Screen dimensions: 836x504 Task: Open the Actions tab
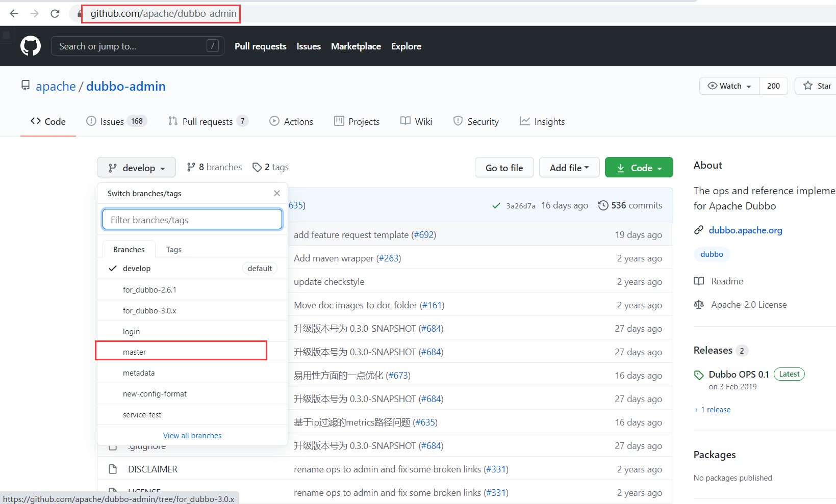click(x=291, y=121)
